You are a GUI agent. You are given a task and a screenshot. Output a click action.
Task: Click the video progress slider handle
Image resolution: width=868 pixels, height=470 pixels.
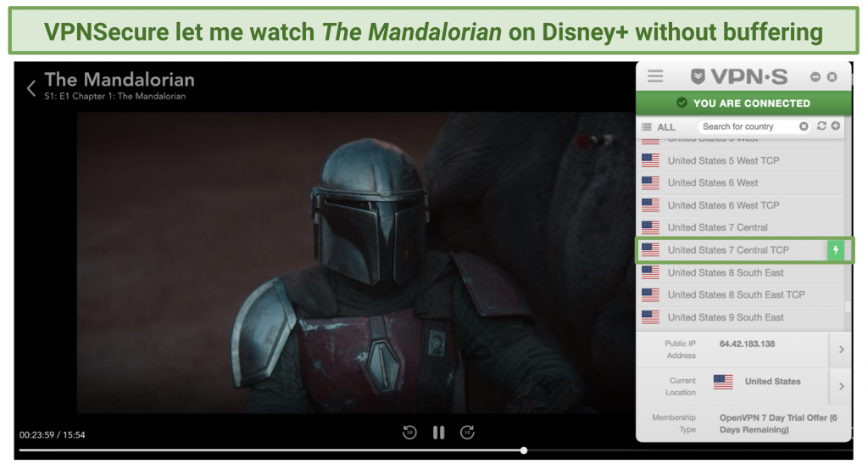524,450
